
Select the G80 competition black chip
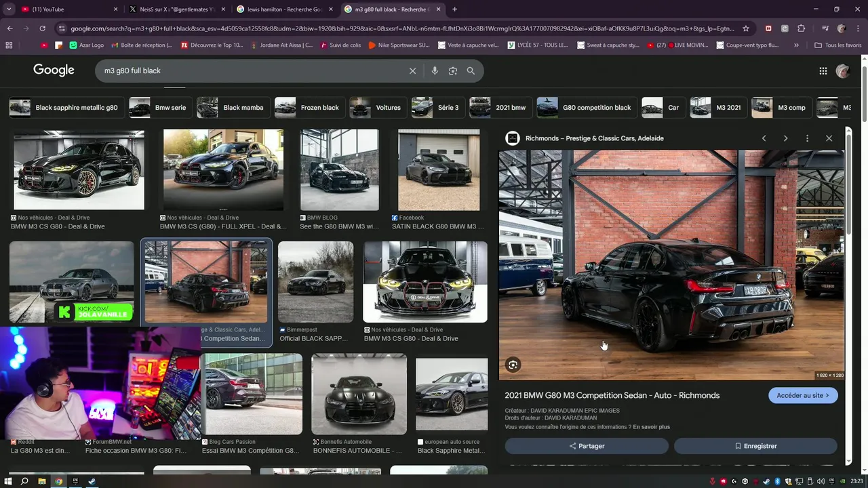586,108
